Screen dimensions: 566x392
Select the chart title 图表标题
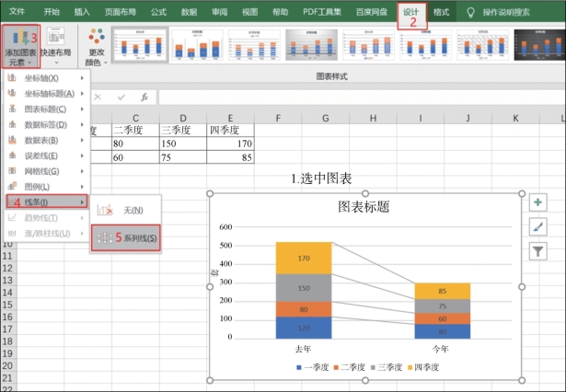tap(364, 207)
